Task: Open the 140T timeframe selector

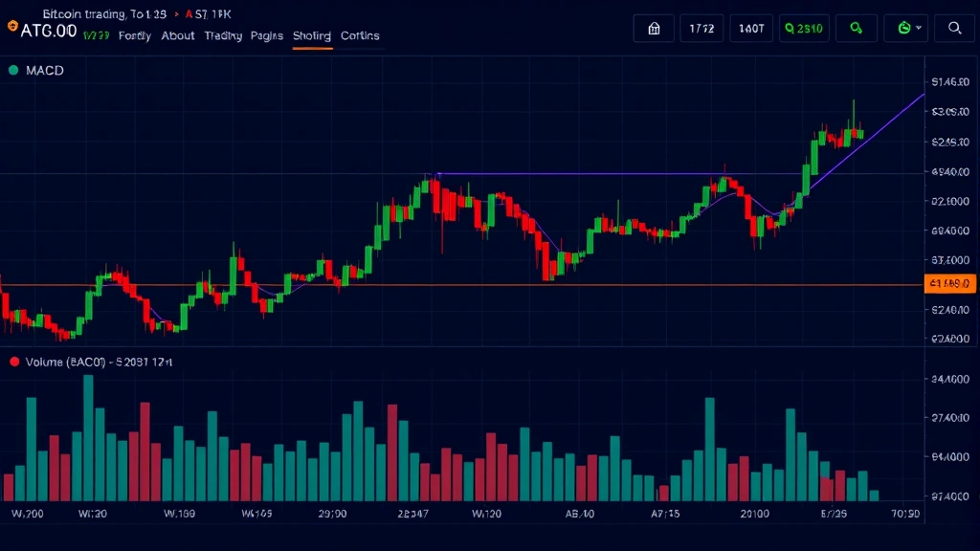Action: pyautogui.click(x=751, y=29)
